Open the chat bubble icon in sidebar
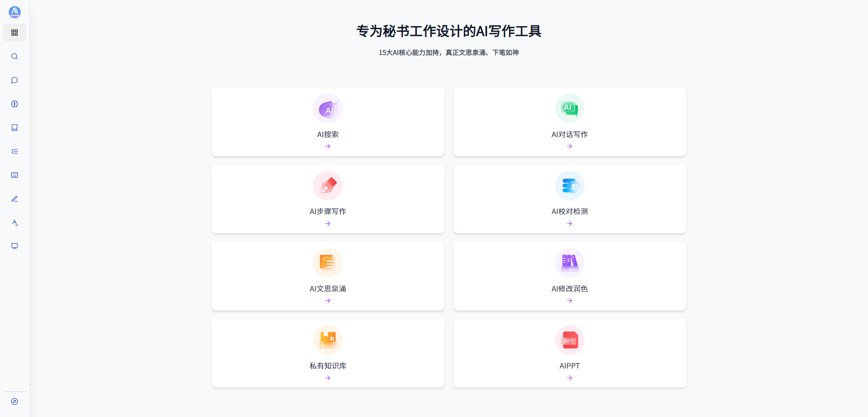This screenshot has height=417, width=868. pos(15,80)
